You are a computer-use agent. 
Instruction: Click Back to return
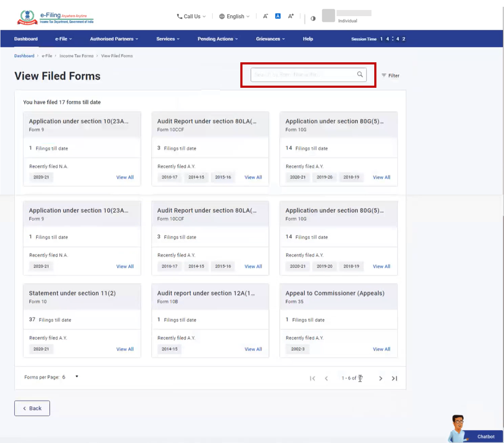pyautogui.click(x=32, y=408)
